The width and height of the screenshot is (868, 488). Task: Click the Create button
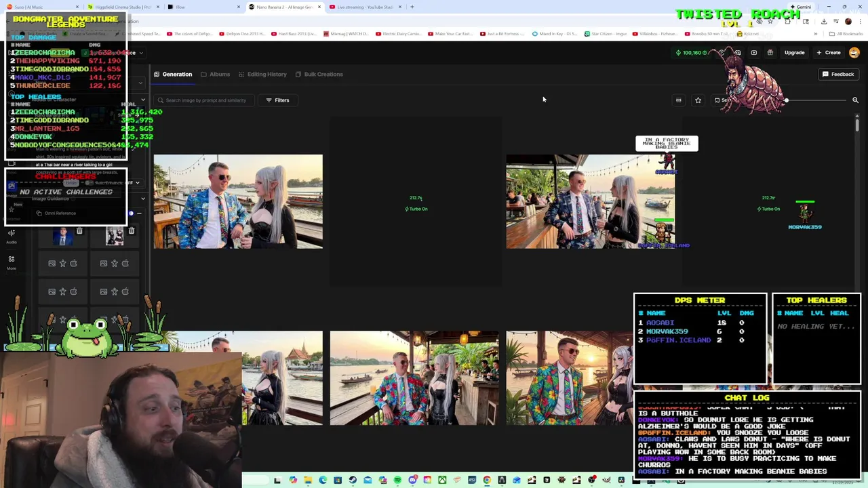(829, 52)
